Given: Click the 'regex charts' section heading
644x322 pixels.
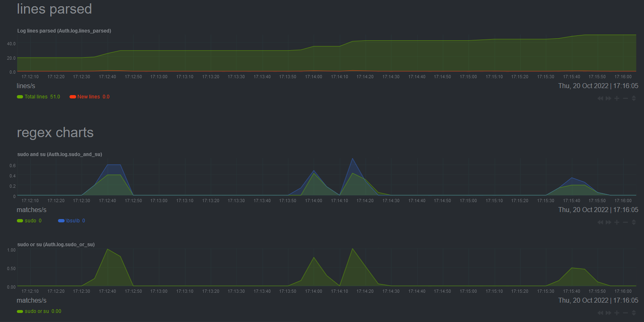Looking at the screenshot, I should (x=55, y=133).
